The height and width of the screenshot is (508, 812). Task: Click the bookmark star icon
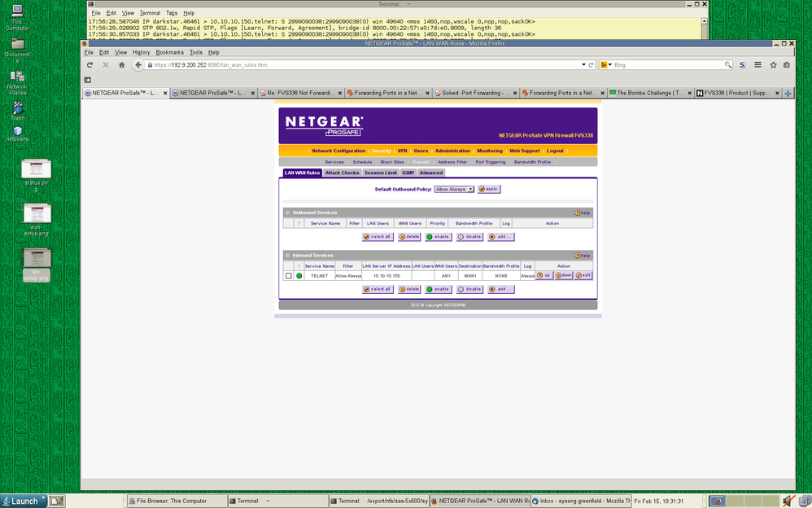[773, 65]
